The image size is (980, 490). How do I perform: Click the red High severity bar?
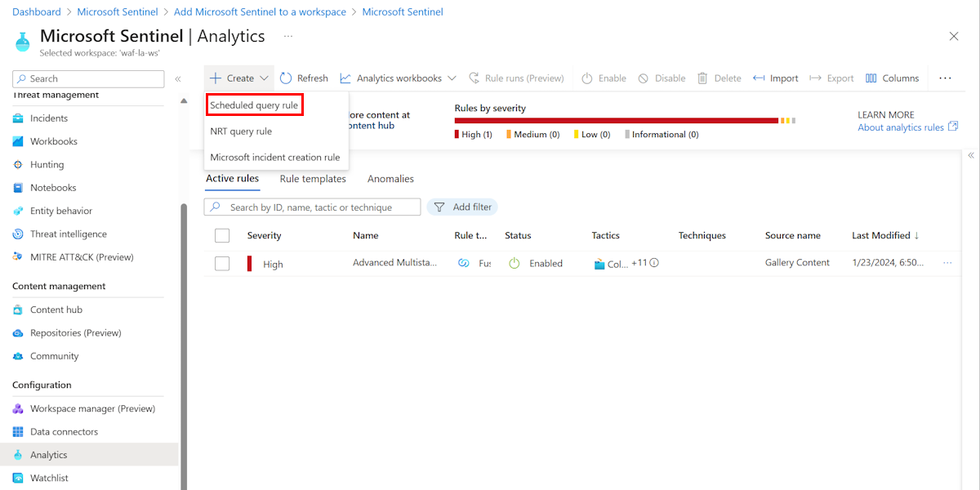tap(617, 121)
